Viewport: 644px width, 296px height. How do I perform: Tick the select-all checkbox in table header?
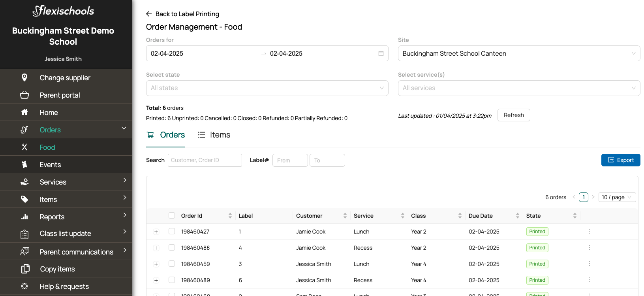tap(172, 215)
